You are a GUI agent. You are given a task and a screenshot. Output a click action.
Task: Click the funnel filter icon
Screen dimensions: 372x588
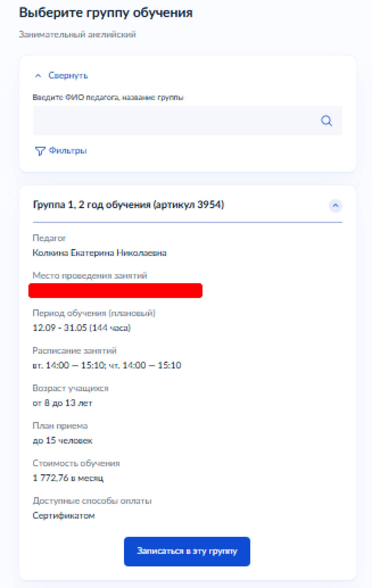tap(40, 151)
